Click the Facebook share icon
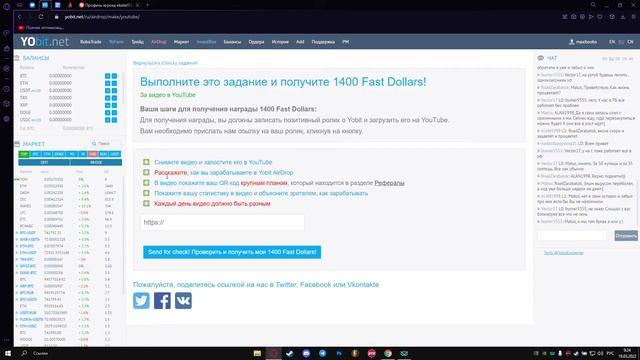Image resolution: width=640 pixels, height=360 pixels. tap(162, 301)
